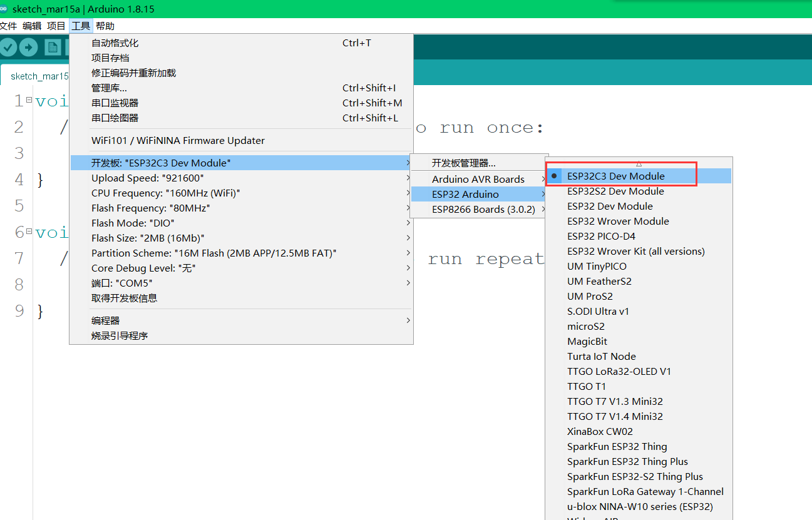Expand Upload Speed 921600 submenu
This screenshot has height=520, width=812.
(241, 178)
